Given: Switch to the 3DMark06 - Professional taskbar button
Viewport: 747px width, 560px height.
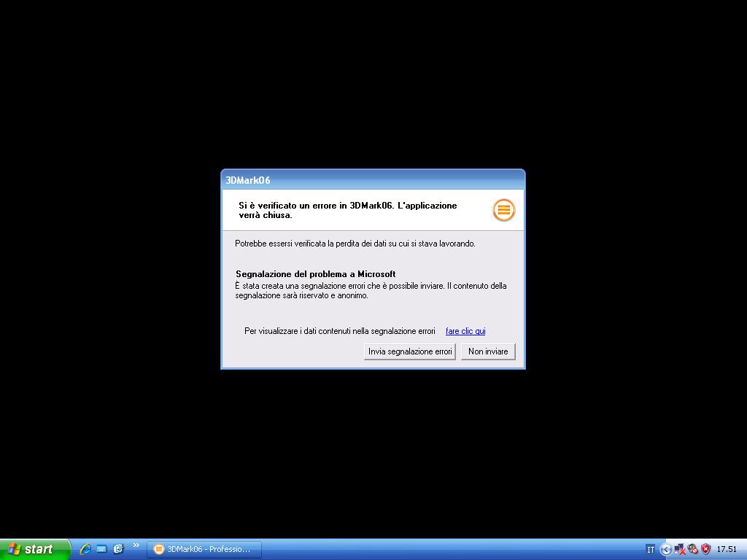Looking at the screenshot, I should click(x=205, y=549).
